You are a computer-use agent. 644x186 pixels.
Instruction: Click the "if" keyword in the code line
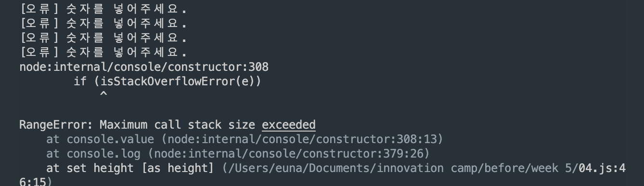[x=80, y=81]
